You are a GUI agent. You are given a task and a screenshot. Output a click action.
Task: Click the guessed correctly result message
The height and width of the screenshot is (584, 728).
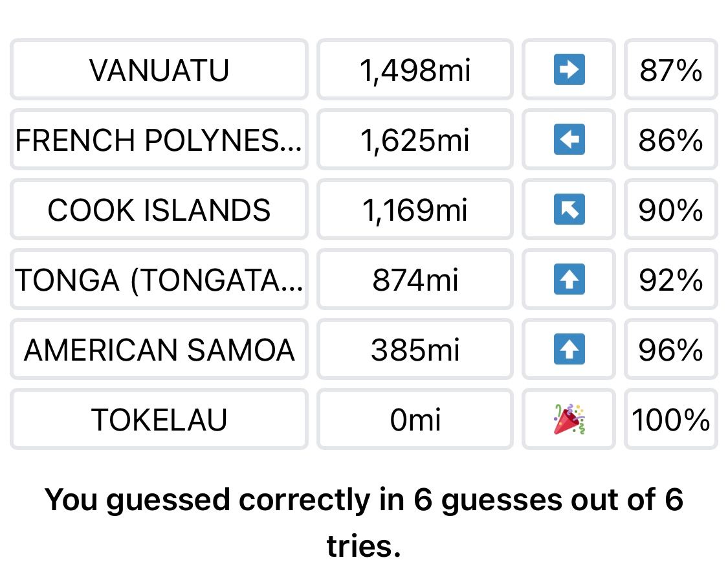coord(364,522)
